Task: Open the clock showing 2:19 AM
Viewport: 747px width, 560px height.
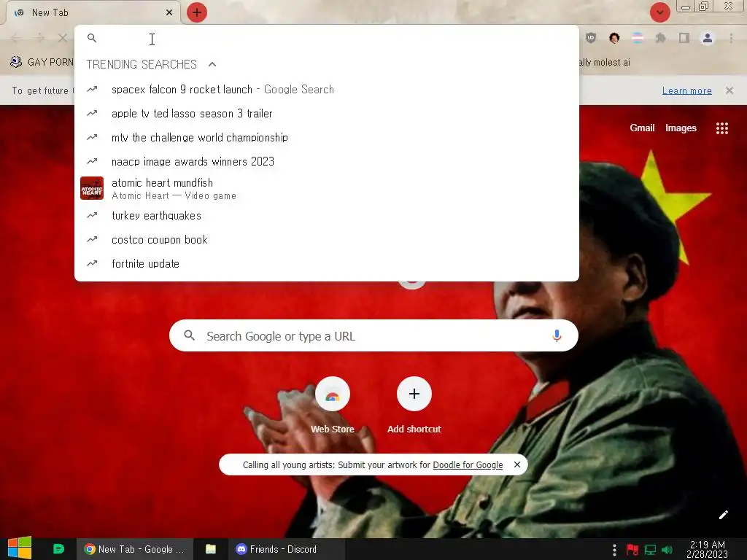Action: tap(707, 549)
